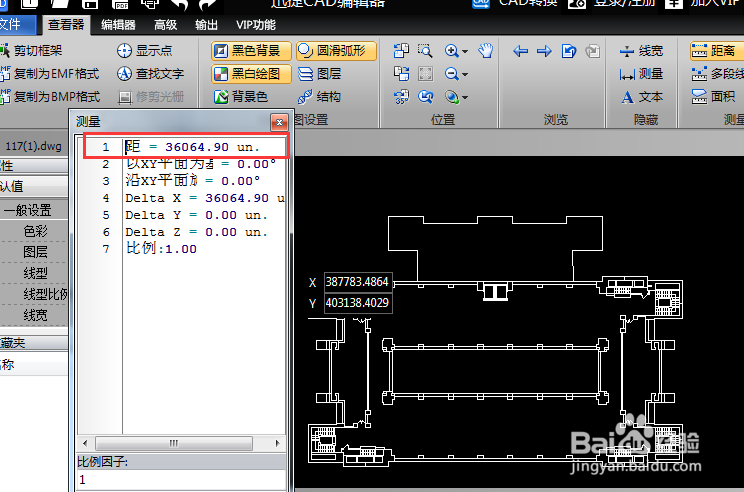Click the 测量 horizontal scrollbar thumb
This screenshot has height=492, width=744.
point(174,444)
